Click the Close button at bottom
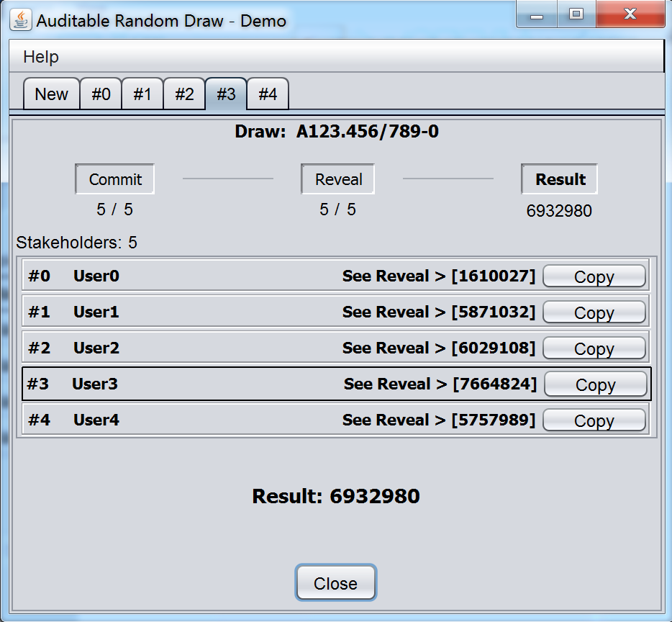This screenshot has height=622, width=672. tap(335, 583)
